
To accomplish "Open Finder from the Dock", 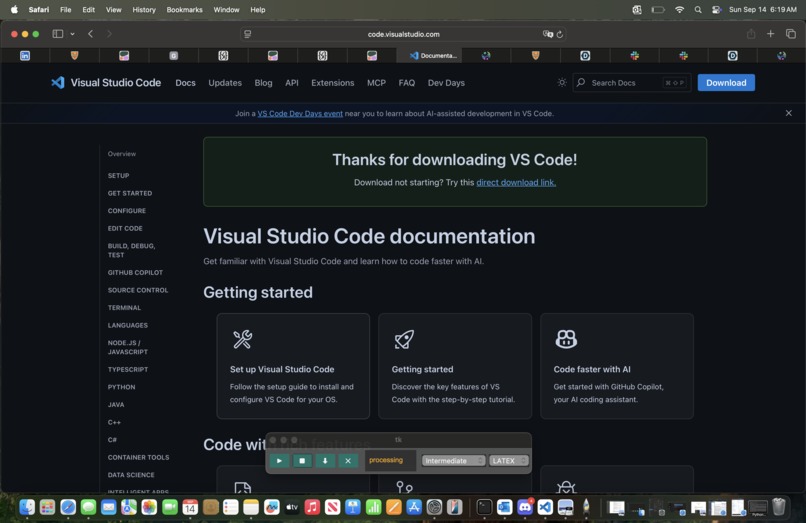I will click(27, 507).
